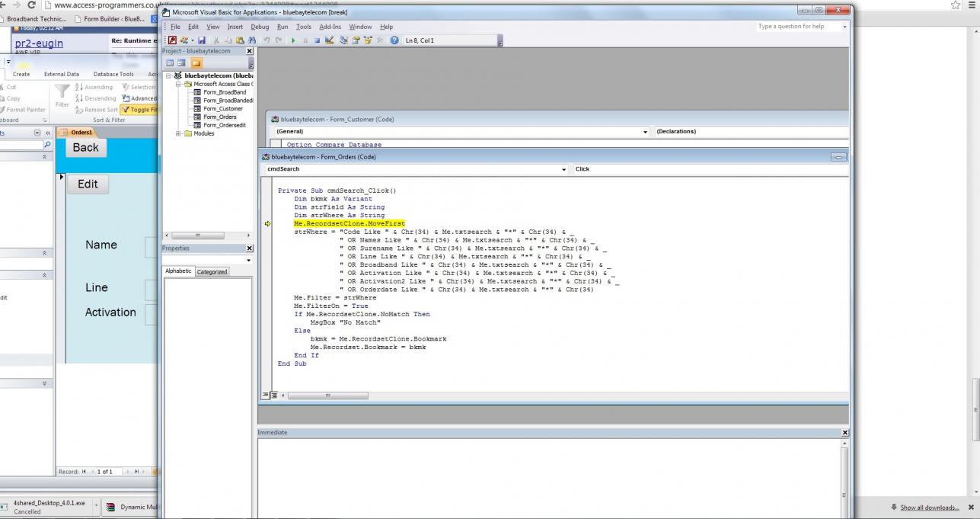Click View Object icon in Project pane
980x519 pixels.
182,63
